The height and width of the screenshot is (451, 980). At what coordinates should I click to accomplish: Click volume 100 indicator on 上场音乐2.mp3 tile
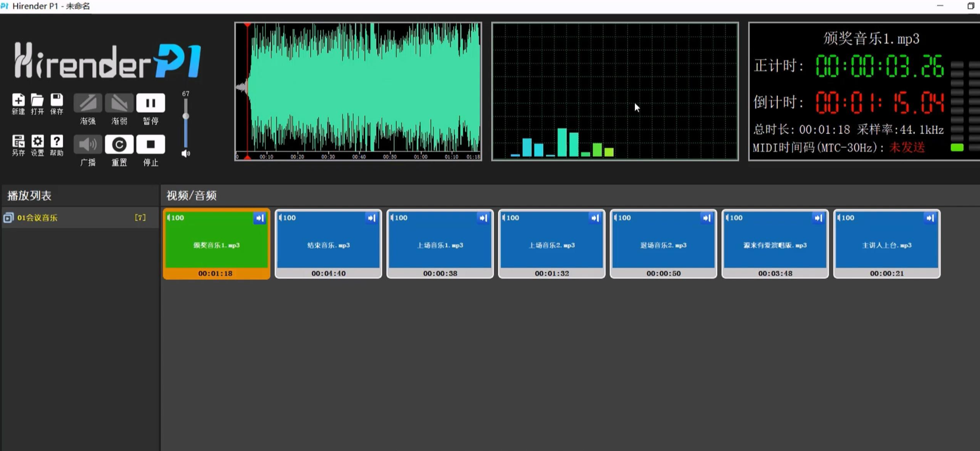(511, 218)
